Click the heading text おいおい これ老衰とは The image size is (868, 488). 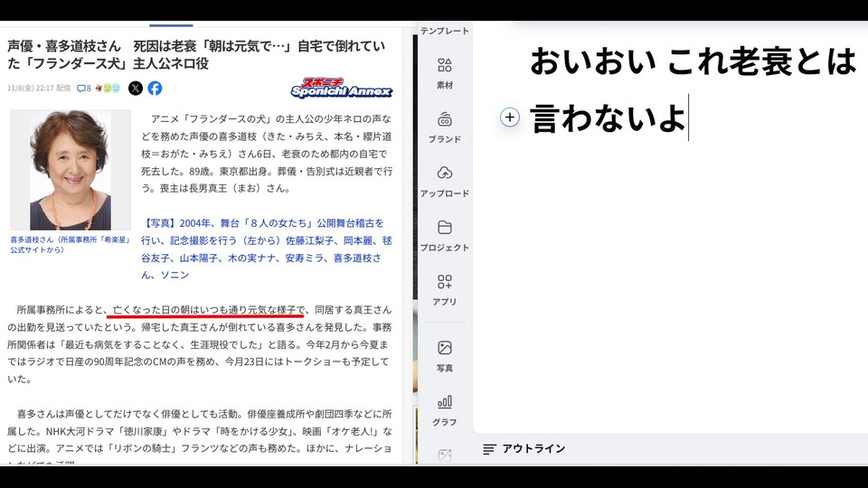click(693, 61)
